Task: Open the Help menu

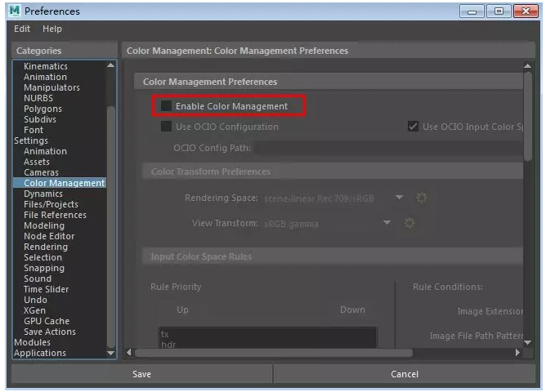Action: pyautogui.click(x=52, y=29)
